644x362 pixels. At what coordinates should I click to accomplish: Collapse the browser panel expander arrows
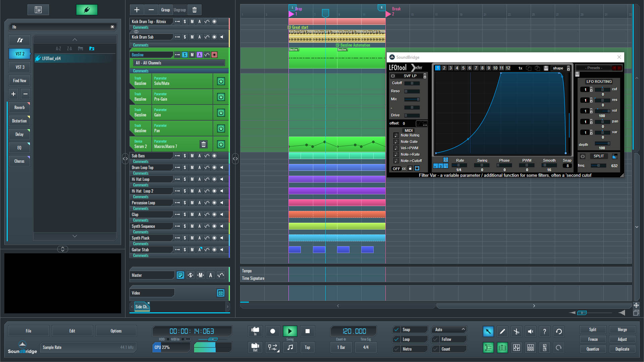coord(62,249)
